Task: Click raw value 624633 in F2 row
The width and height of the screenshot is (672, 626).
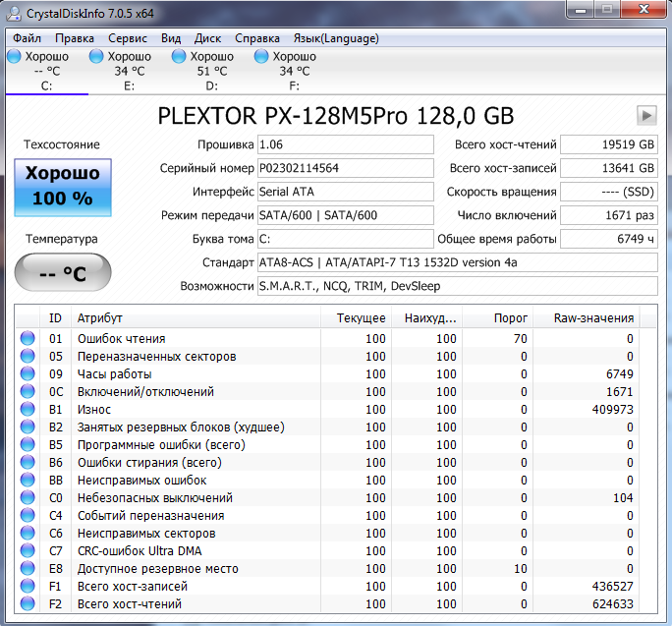Action: (612, 604)
